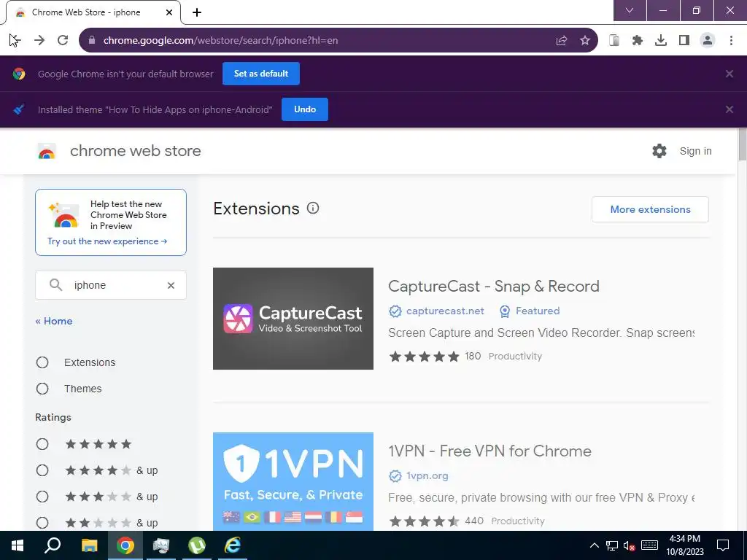Click the verified badge next to 1vpn.org
Image resolution: width=747 pixels, height=560 pixels.
395,475
